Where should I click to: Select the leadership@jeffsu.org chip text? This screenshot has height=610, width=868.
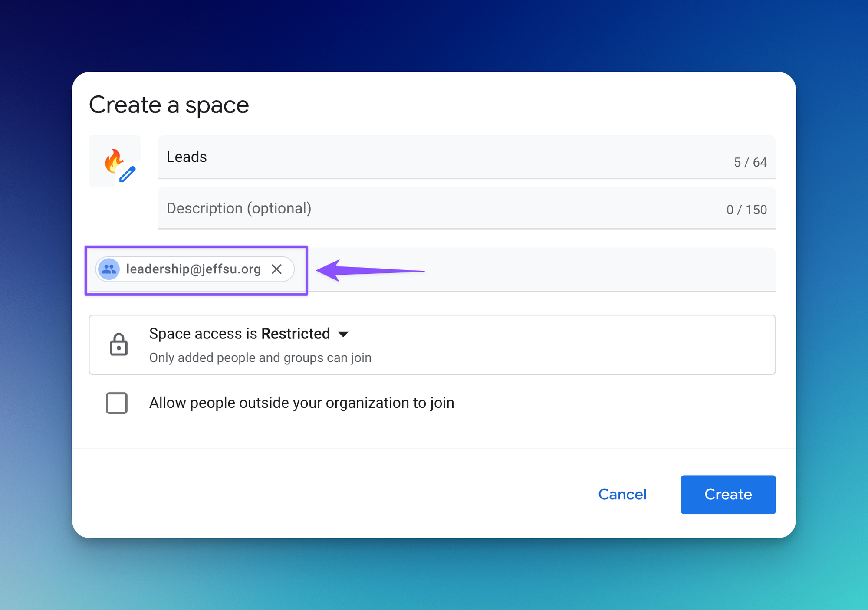[194, 269]
